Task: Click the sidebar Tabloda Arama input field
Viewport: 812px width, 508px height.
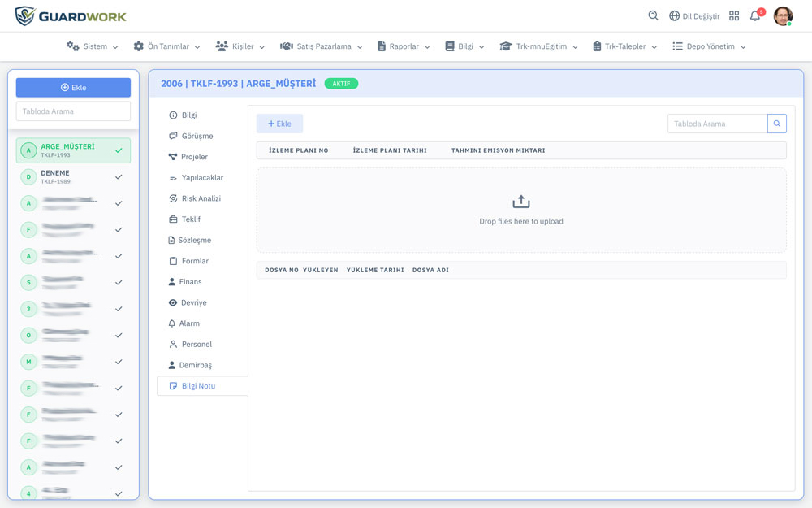Action: point(73,111)
